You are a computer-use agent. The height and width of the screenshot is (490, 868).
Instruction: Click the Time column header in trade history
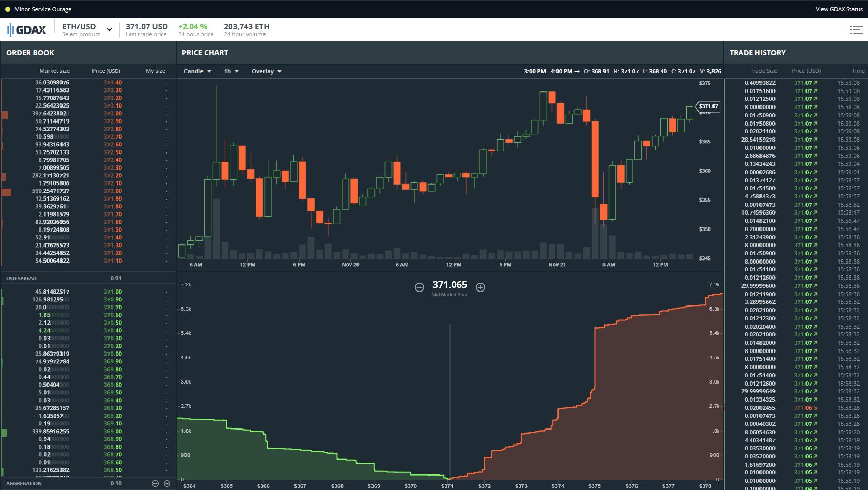pos(858,71)
